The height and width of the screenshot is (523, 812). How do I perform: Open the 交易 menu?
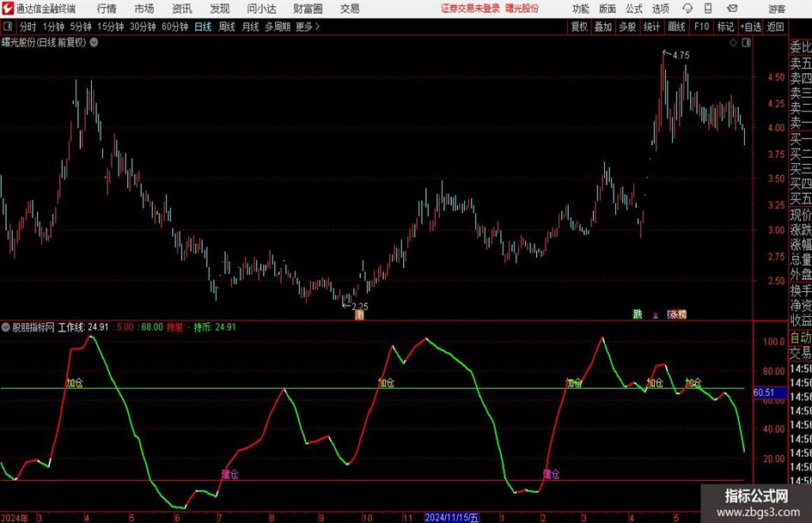tap(350, 9)
